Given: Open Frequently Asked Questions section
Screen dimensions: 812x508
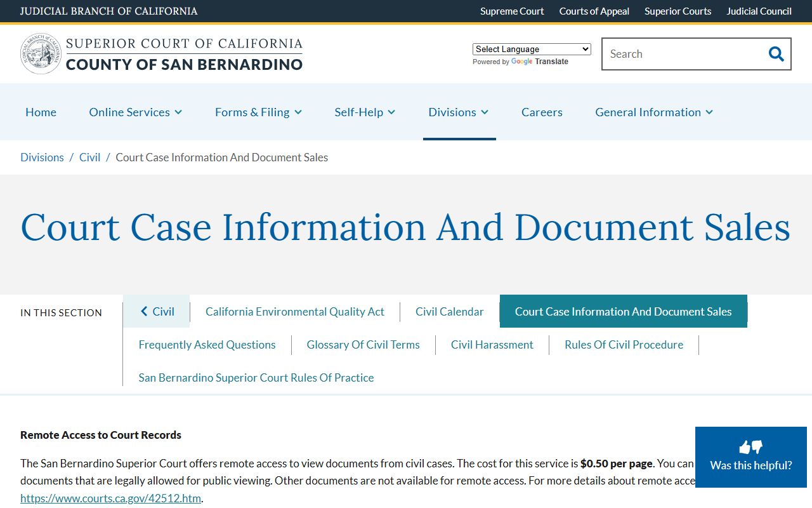Looking at the screenshot, I should (x=207, y=344).
